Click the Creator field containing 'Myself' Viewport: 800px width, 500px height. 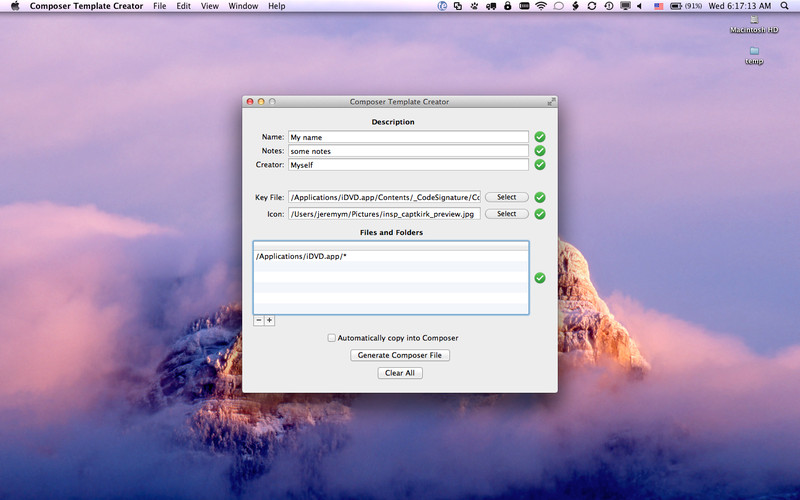408,165
